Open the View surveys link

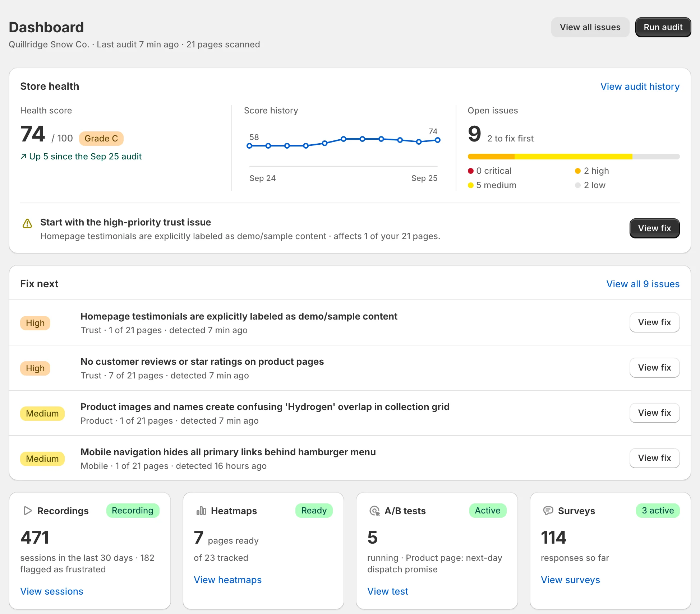coord(570,580)
